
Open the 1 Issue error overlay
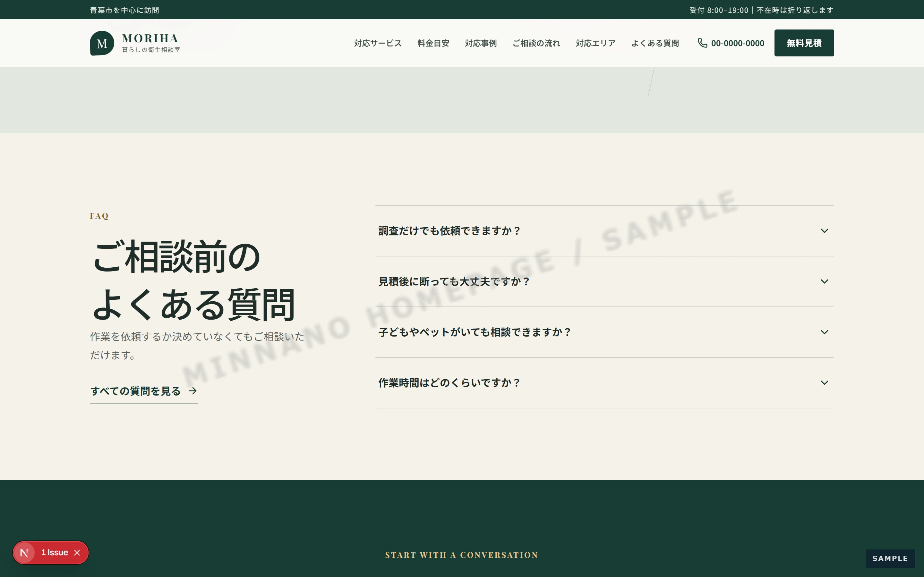(x=55, y=553)
